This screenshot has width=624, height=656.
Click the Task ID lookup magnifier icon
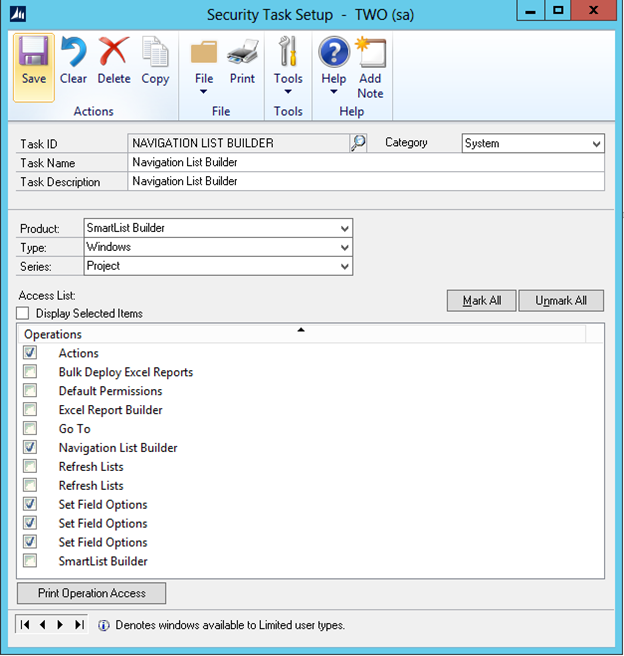click(358, 143)
